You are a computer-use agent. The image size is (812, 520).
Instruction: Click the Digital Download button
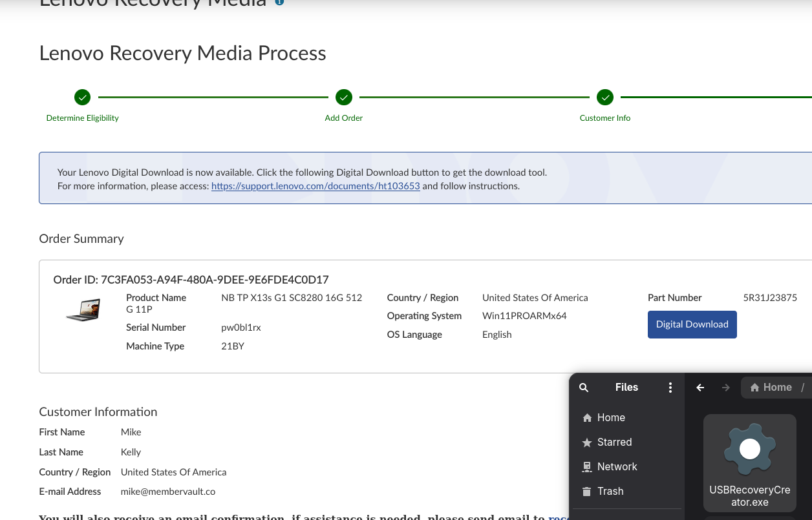[692, 324]
